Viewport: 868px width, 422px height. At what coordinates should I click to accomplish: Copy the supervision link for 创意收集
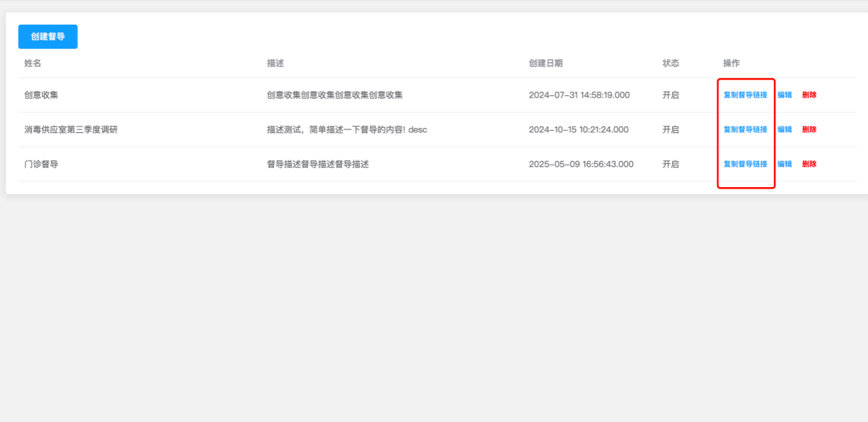[746, 95]
